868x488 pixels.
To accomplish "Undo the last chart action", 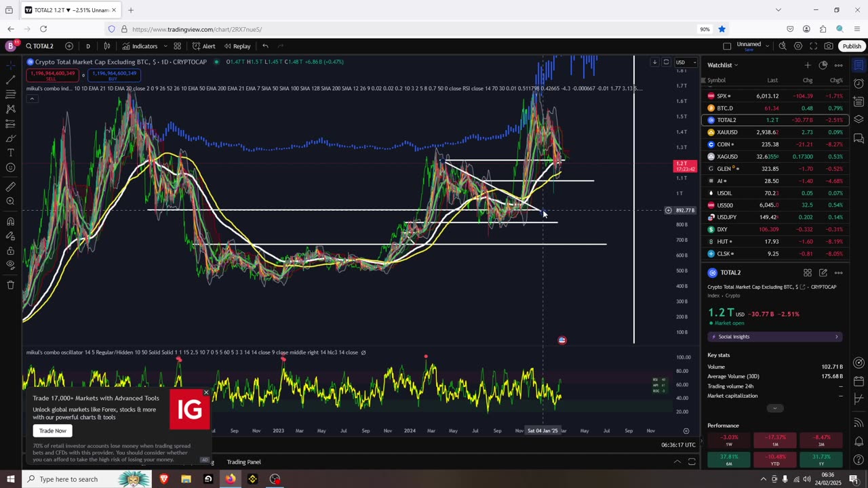I will pos(265,46).
